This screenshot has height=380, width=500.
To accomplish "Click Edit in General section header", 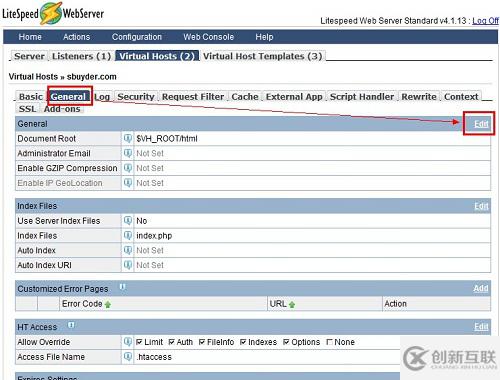I will click(x=481, y=124).
